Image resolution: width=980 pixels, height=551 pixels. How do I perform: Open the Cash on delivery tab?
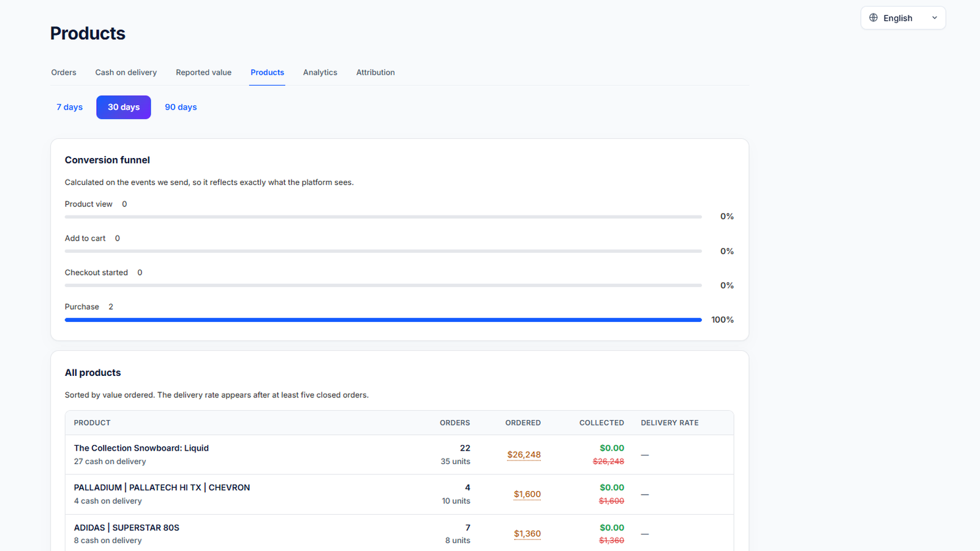126,72
